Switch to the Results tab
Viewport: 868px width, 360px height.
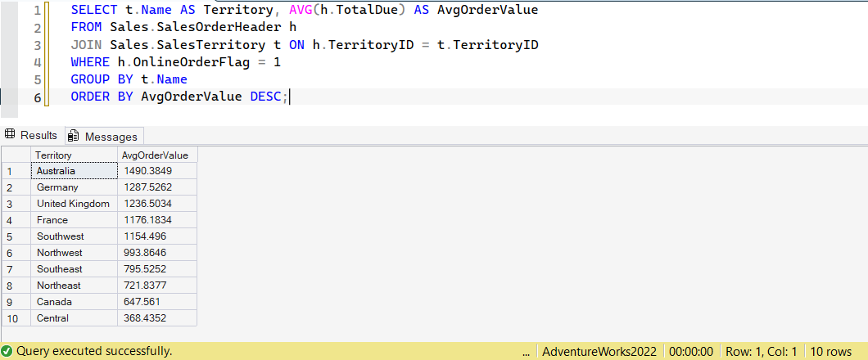click(31, 135)
